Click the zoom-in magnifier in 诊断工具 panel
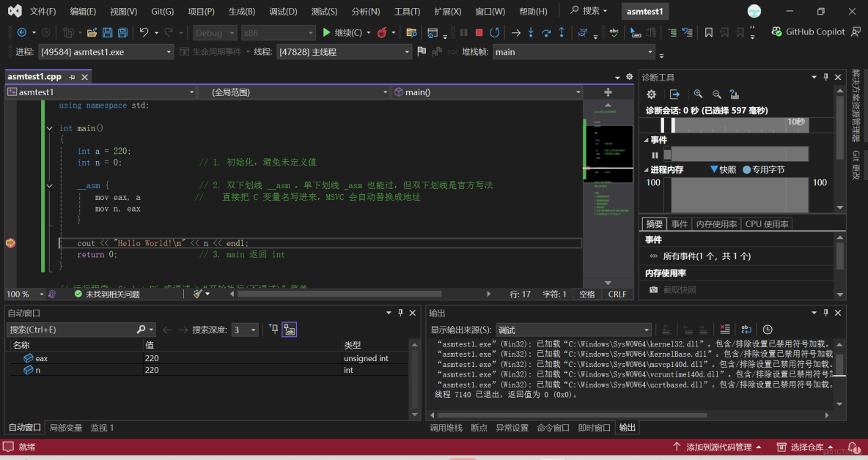This screenshot has height=460, width=868. pyautogui.click(x=698, y=93)
